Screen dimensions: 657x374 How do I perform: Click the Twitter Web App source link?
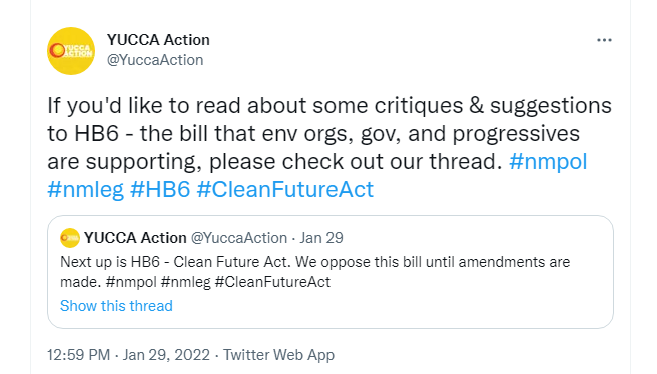(x=279, y=355)
